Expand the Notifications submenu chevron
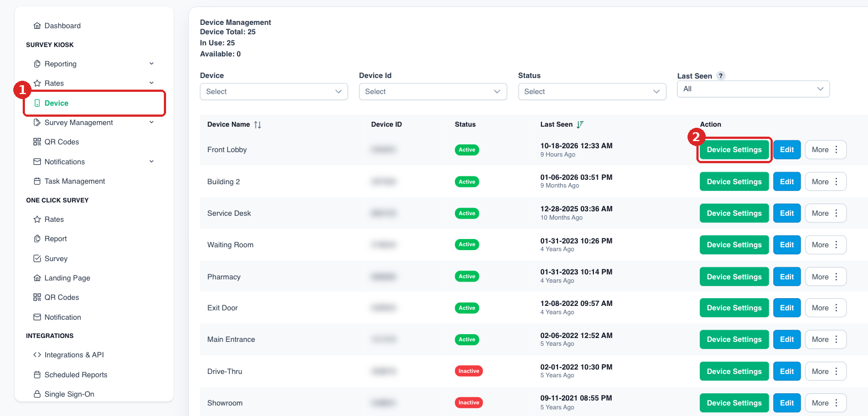 (152, 162)
